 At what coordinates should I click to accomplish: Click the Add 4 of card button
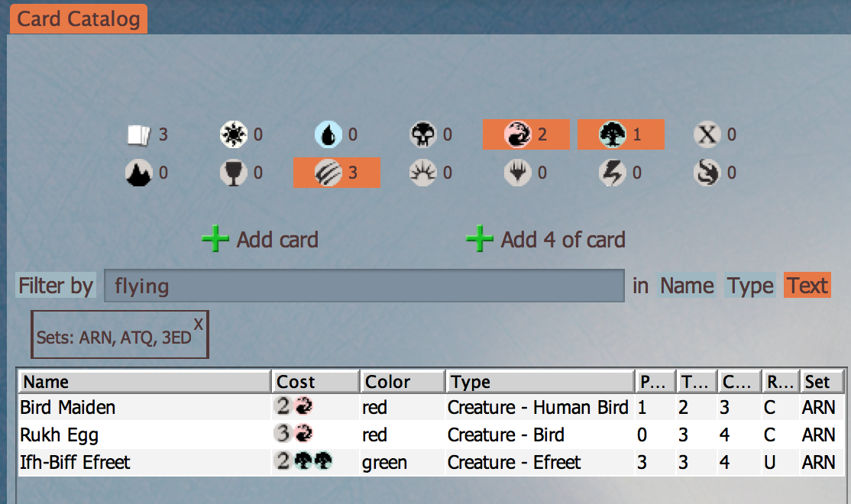[x=546, y=240]
